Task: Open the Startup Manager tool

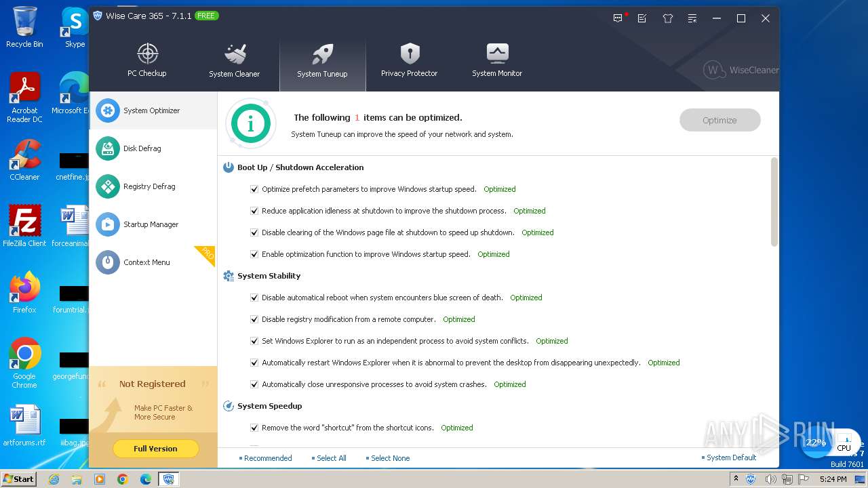Action: (153, 224)
